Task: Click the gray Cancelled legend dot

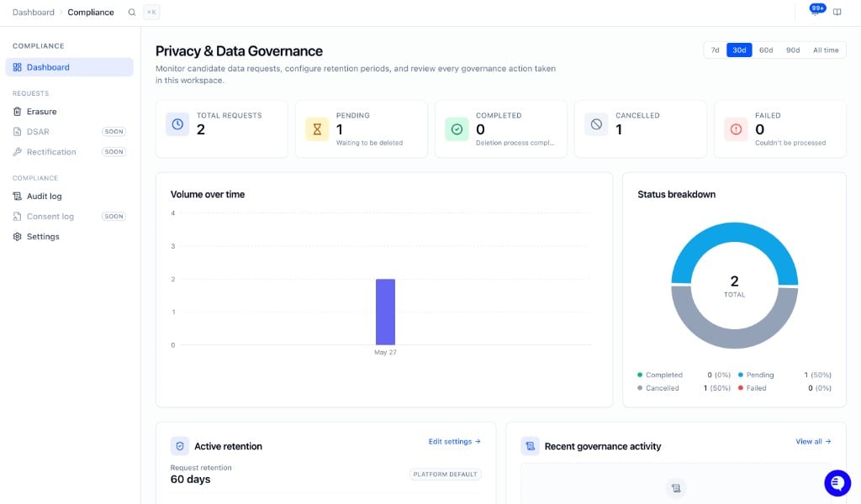Action: click(640, 388)
